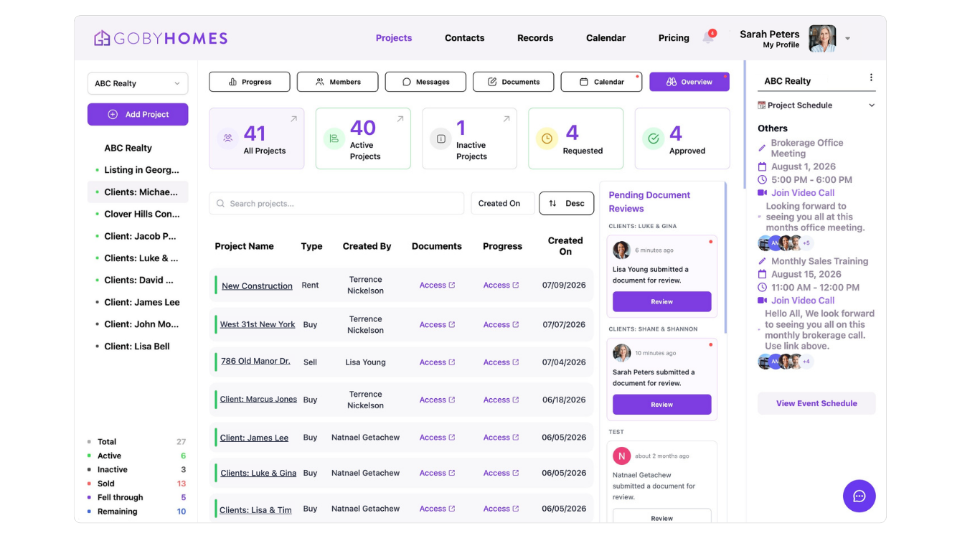Review Lisa Young's submitted document
Viewport: 980px width, 551px height.
(661, 302)
